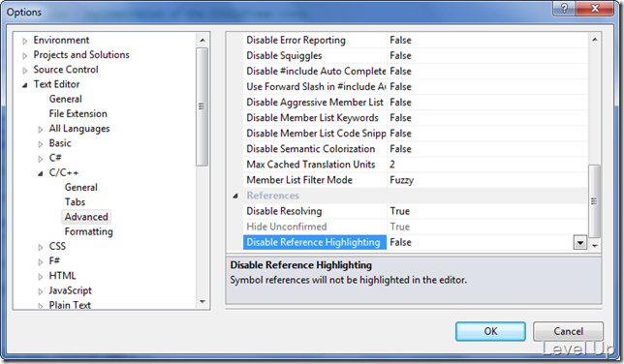Select General under Text Editor
This screenshot has height=364, width=624.
pyautogui.click(x=65, y=99)
